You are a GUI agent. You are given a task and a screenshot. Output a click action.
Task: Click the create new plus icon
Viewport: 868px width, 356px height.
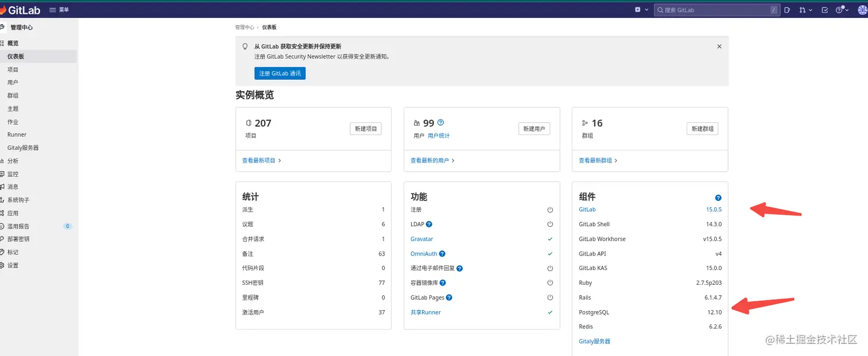click(x=638, y=10)
